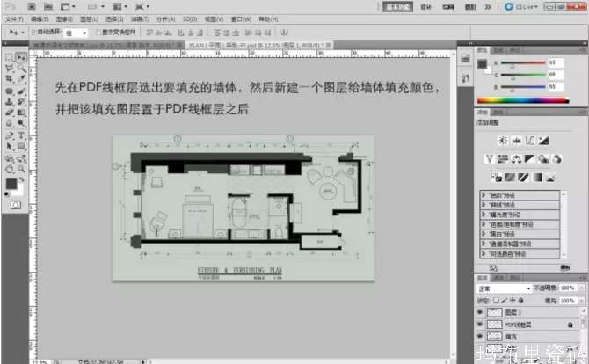Click the 基本功能 workspace button
The height and width of the screenshot is (364, 589).
[x=397, y=7]
